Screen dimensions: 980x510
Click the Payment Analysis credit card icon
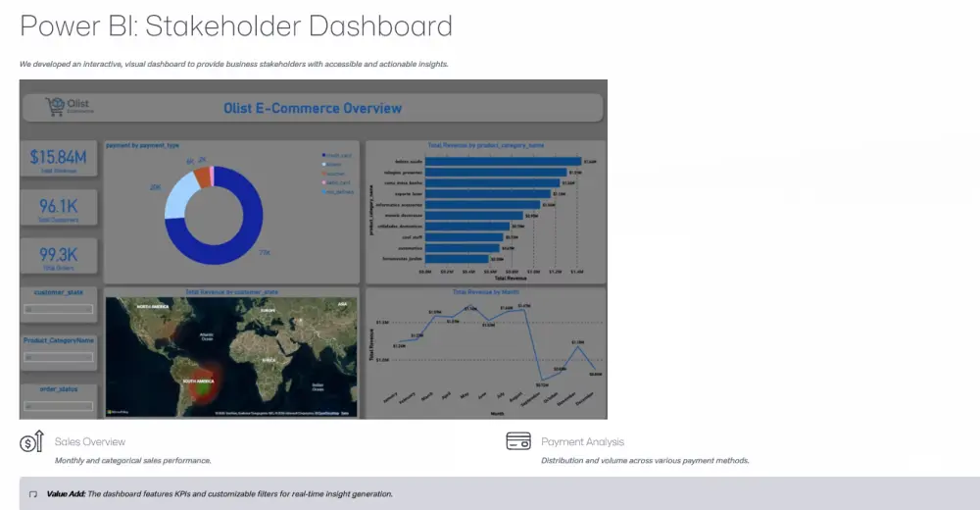[x=518, y=441]
